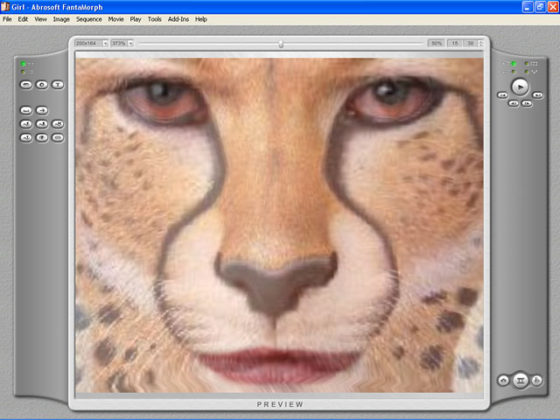The image size is (560, 420).
Task: Jump to the last frame
Action: coord(538,95)
